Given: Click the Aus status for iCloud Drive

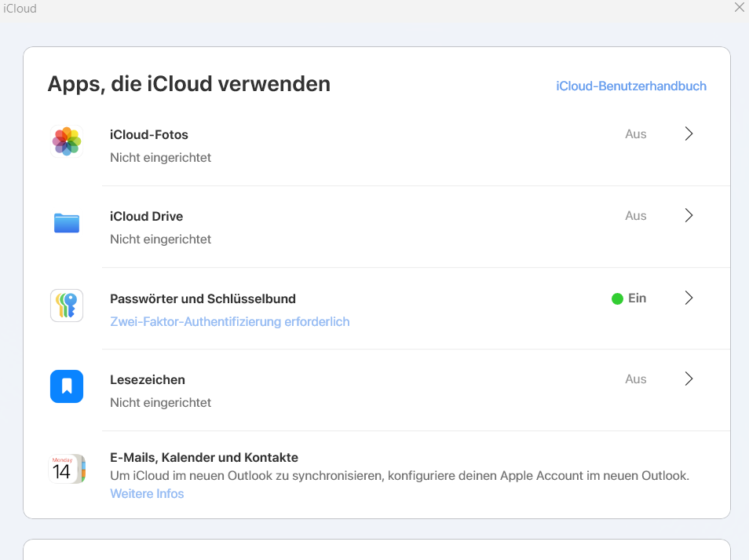Looking at the screenshot, I should pyautogui.click(x=636, y=216).
